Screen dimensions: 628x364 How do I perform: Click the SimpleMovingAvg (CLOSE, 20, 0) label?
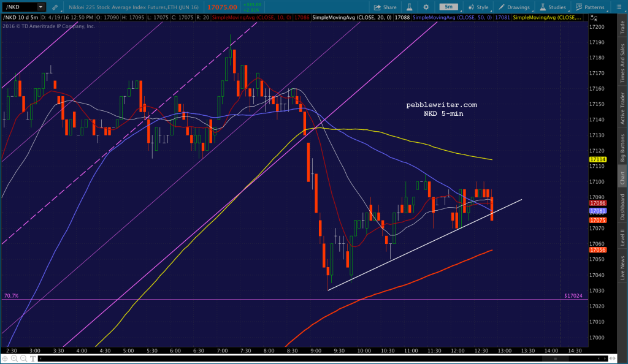352,18
